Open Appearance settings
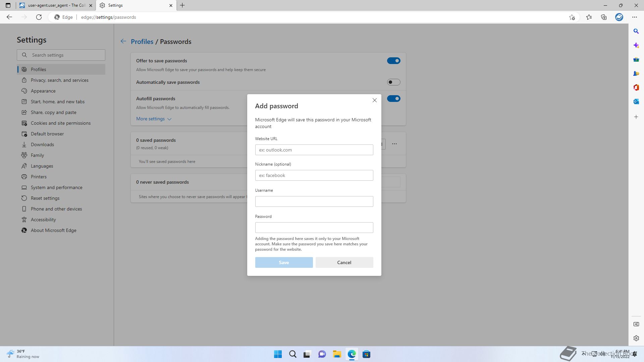The width and height of the screenshot is (644, 362). tap(61, 91)
